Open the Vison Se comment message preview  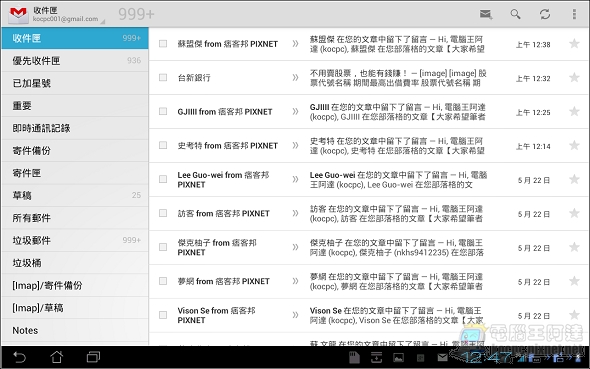click(x=397, y=315)
